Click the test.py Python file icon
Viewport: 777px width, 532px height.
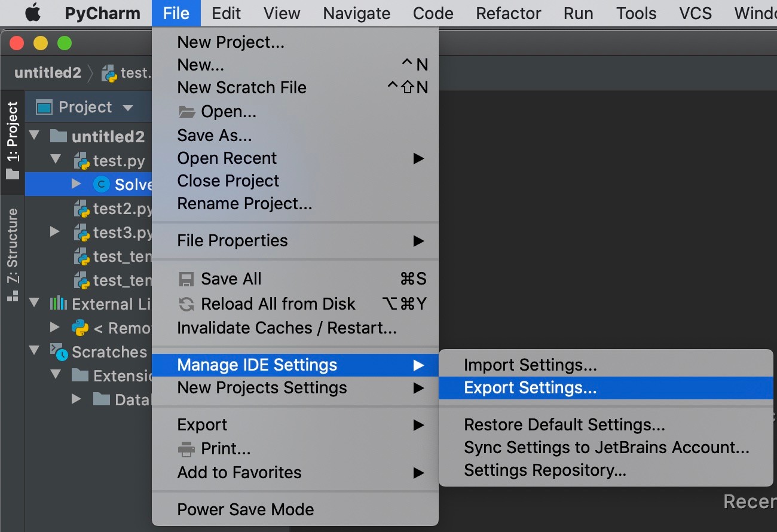(x=81, y=161)
